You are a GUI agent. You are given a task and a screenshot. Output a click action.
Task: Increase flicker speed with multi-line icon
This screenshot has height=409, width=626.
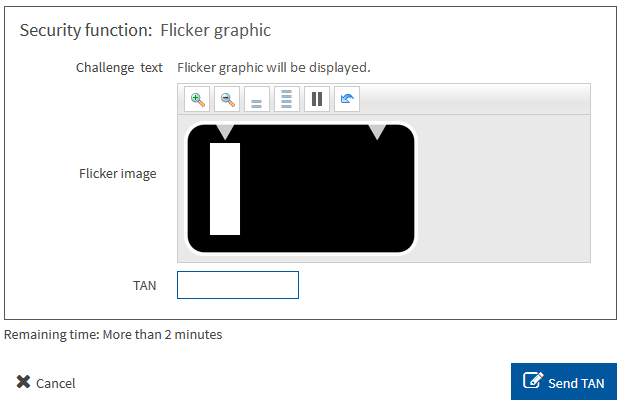[x=287, y=99]
